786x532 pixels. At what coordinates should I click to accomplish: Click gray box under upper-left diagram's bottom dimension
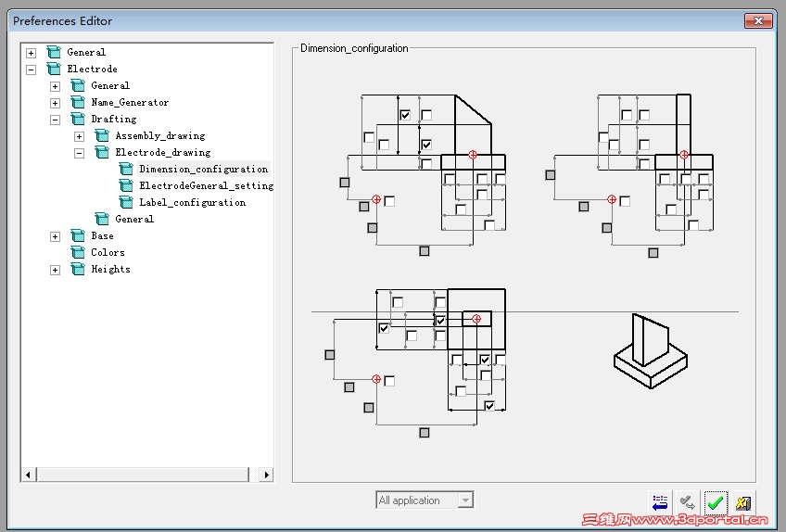pyautogui.click(x=425, y=250)
